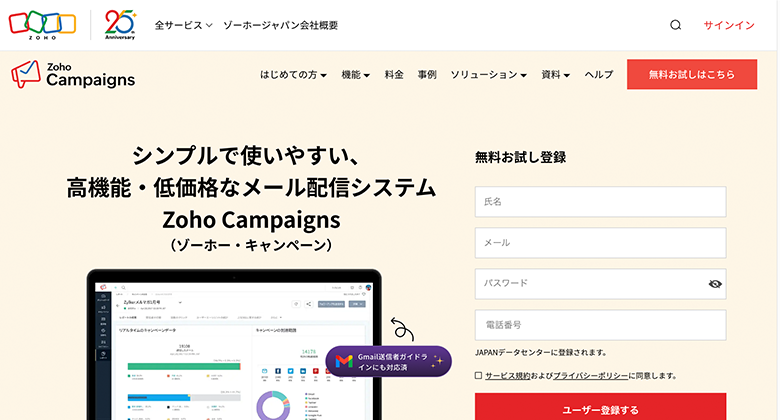Focus the 氏名 input field
Image resolution: width=780 pixels, height=420 pixels.
point(600,202)
